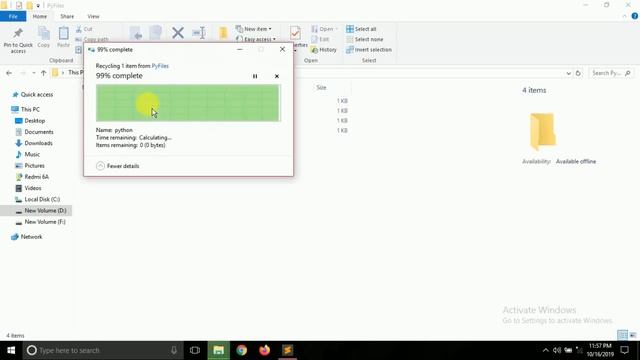The height and width of the screenshot is (360, 640).
Task: Switch to the Home ribbon tab
Action: tap(40, 16)
